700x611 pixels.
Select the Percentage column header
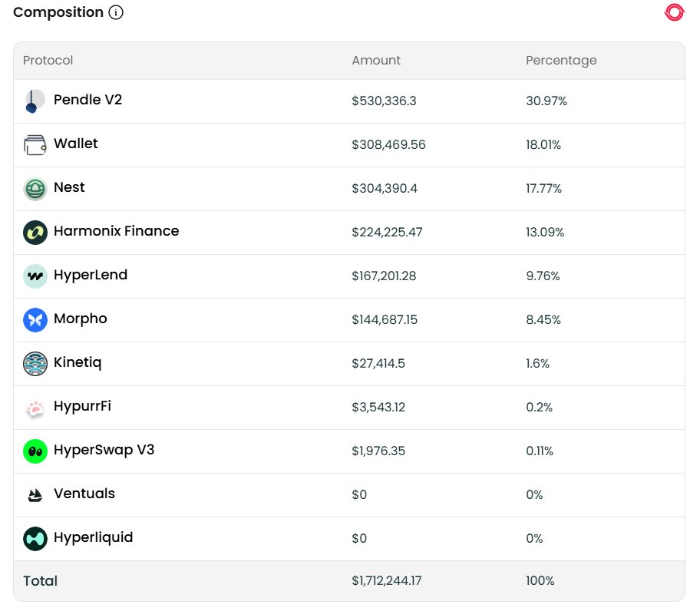point(561,60)
